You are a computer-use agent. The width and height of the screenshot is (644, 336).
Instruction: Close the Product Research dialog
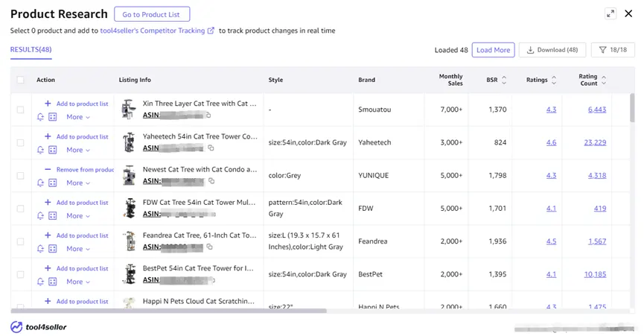point(628,13)
